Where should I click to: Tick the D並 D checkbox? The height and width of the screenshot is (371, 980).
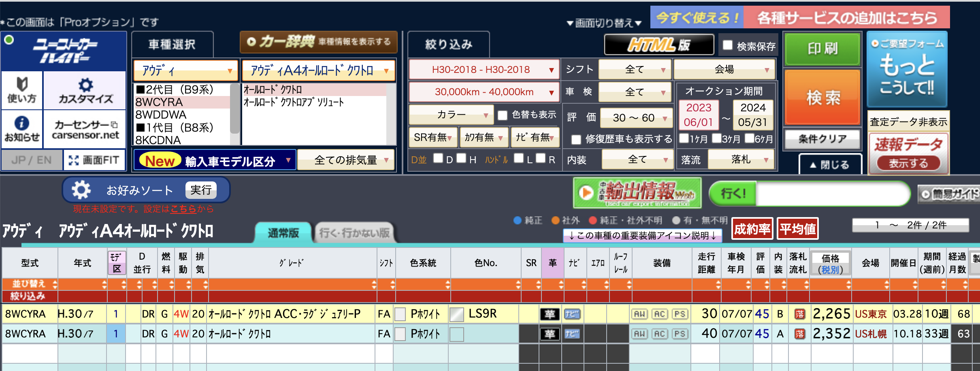coord(438,158)
